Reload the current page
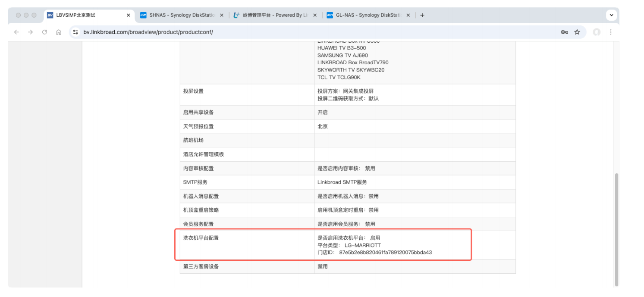Image resolution: width=644 pixels, height=297 pixels. click(44, 32)
